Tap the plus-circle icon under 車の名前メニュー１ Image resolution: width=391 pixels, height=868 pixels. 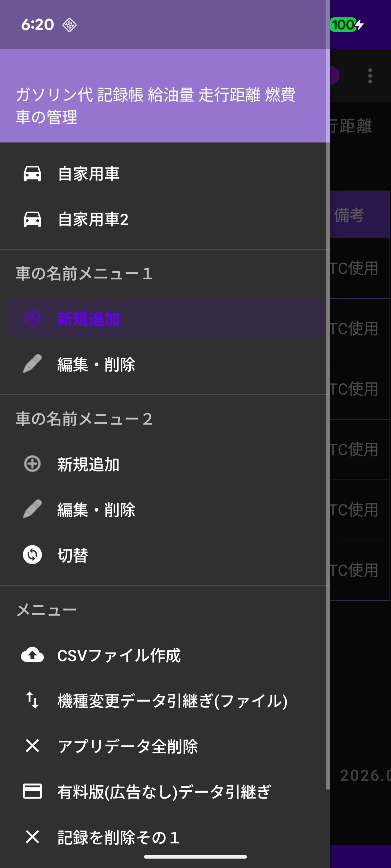(x=32, y=319)
